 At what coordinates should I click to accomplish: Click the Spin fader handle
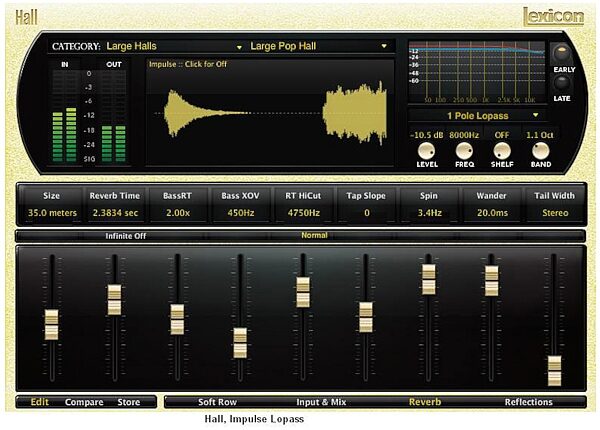[x=429, y=280]
